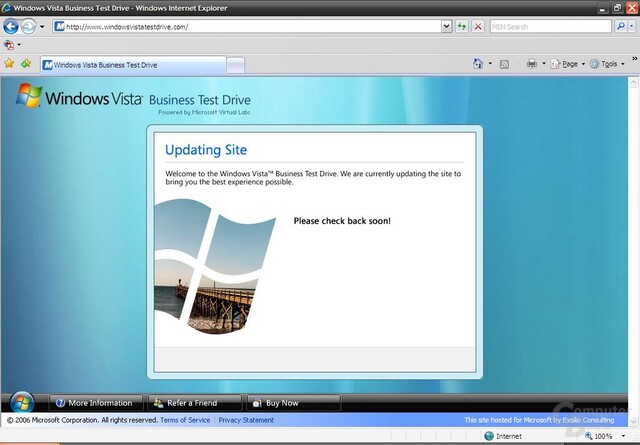Screen dimensions: 640x445
Task: Click the Internet zone status indicator
Action: [x=503, y=436]
